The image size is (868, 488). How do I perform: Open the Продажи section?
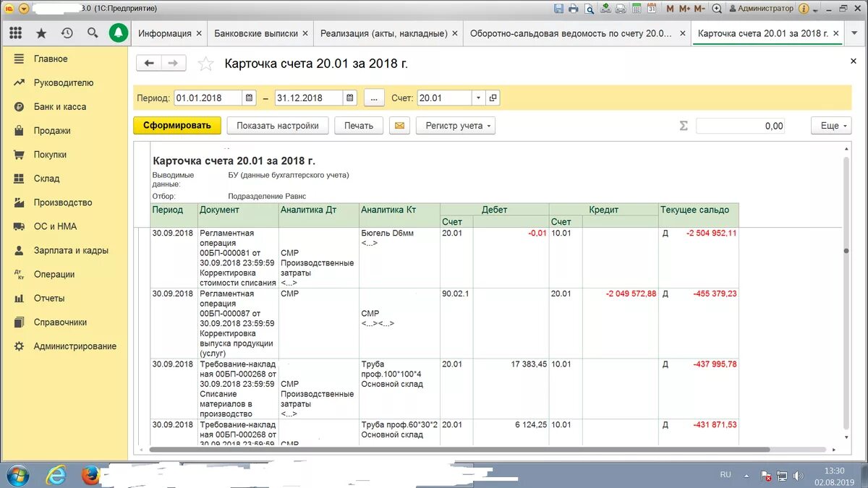click(52, 131)
